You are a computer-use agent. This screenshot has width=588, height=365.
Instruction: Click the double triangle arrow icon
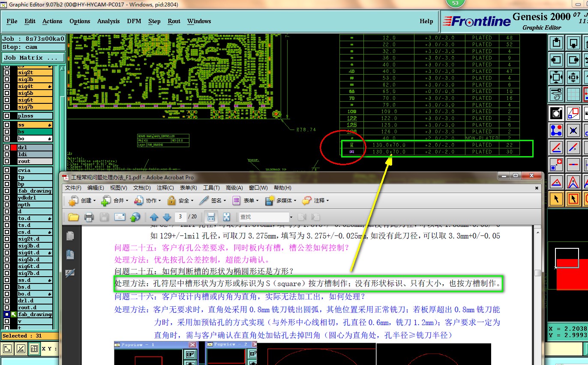pyautogui.click(x=573, y=182)
